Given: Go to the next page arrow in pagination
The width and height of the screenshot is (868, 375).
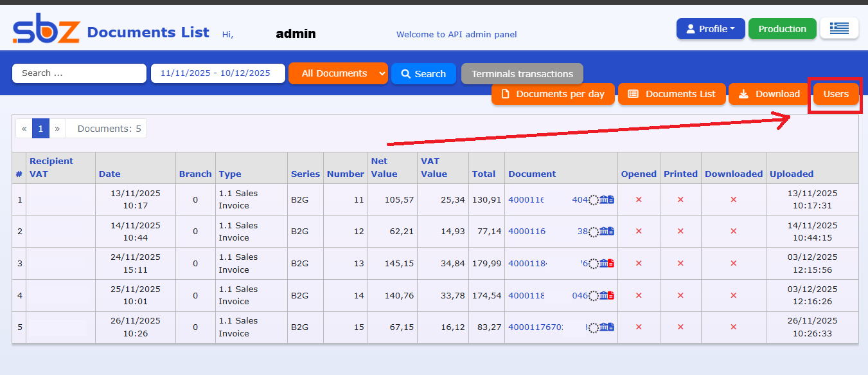Looking at the screenshot, I should click(x=57, y=129).
